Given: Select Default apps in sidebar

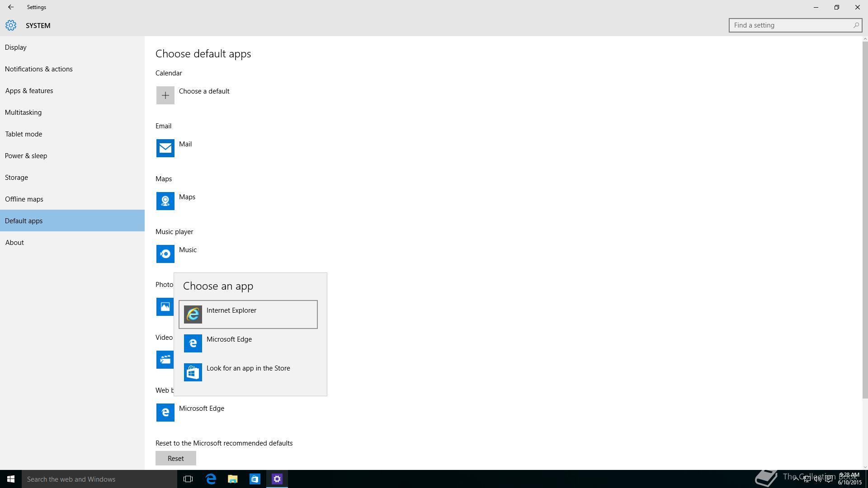Looking at the screenshot, I should coord(72,221).
